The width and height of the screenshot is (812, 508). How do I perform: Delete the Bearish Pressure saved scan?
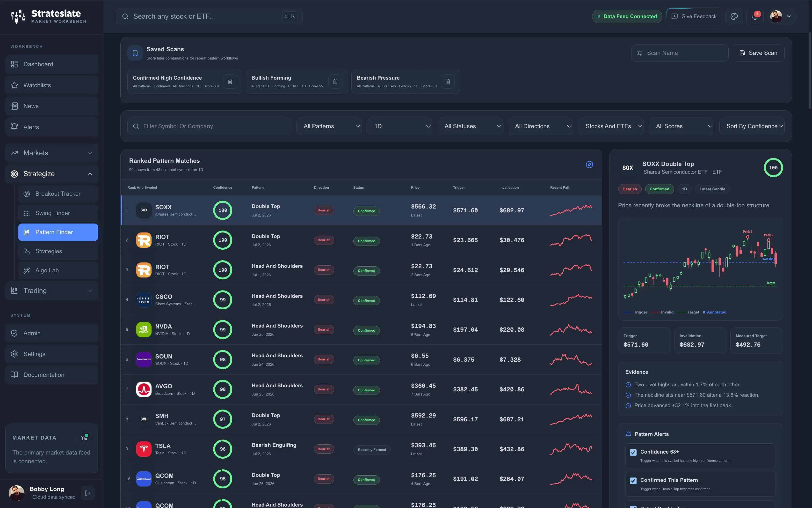[x=448, y=81]
